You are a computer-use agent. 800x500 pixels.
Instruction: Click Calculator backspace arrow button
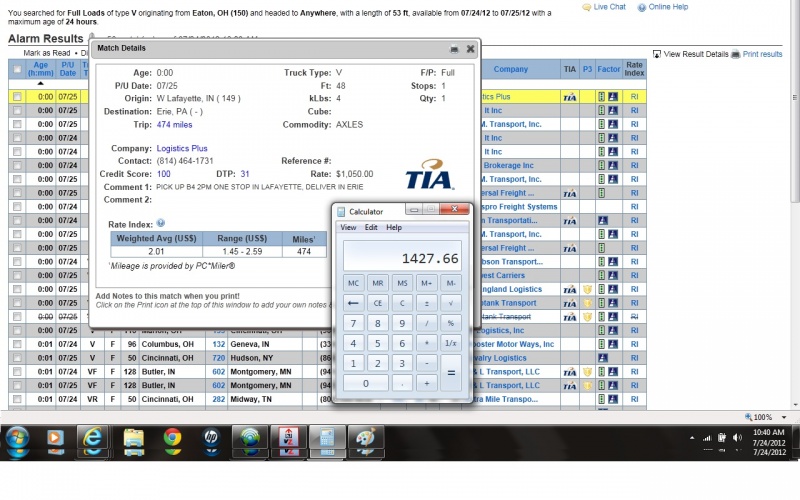(353, 303)
